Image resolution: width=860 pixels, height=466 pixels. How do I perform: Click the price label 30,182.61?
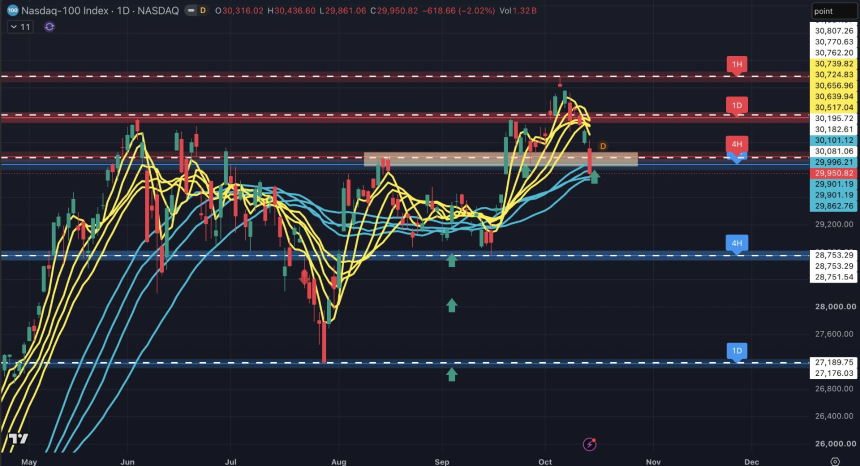(x=834, y=129)
